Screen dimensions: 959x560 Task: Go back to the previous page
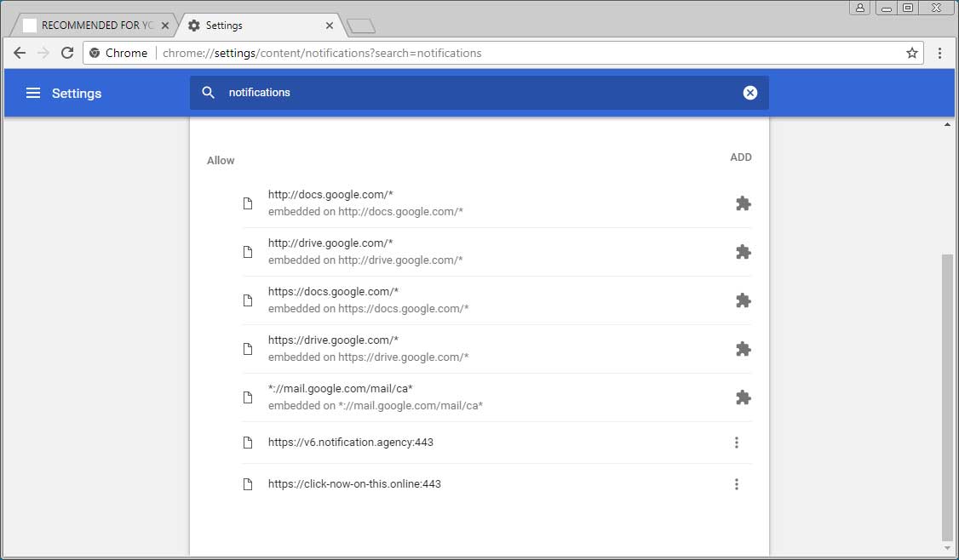pyautogui.click(x=20, y=53)
